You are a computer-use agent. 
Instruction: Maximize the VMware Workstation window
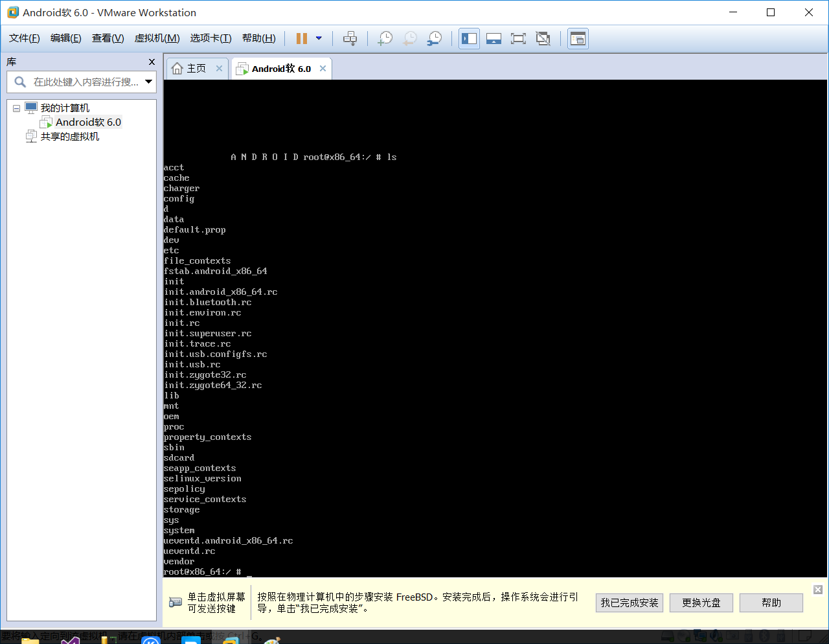click(x=771, y=12)
